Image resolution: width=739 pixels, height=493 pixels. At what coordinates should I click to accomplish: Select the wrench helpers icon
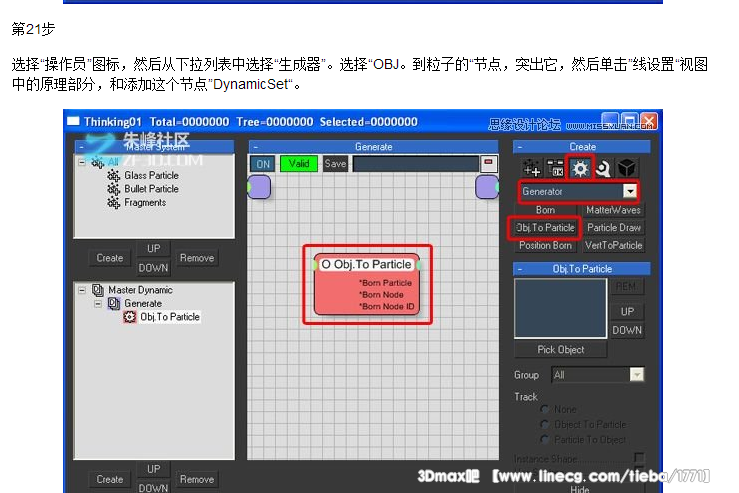(x=603, y=168)
